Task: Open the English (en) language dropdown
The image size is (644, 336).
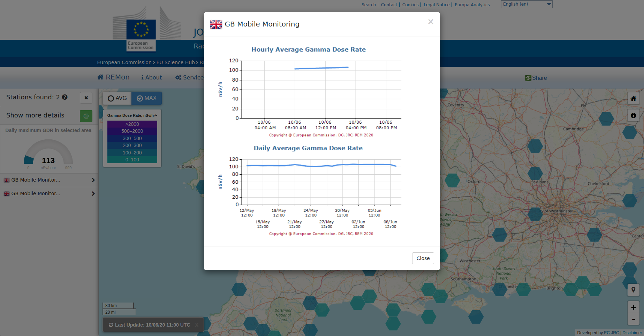Action: pos(526,4)
